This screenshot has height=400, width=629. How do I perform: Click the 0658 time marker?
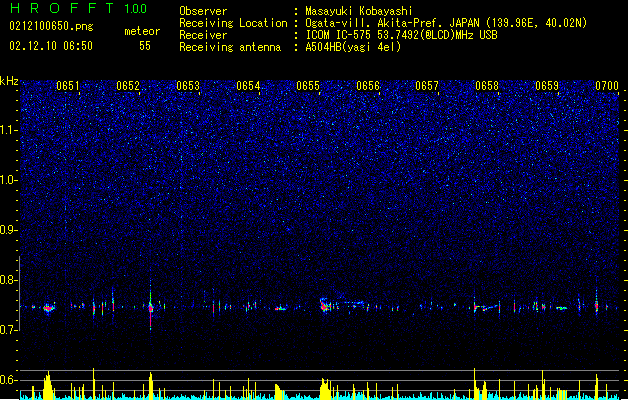487,86
